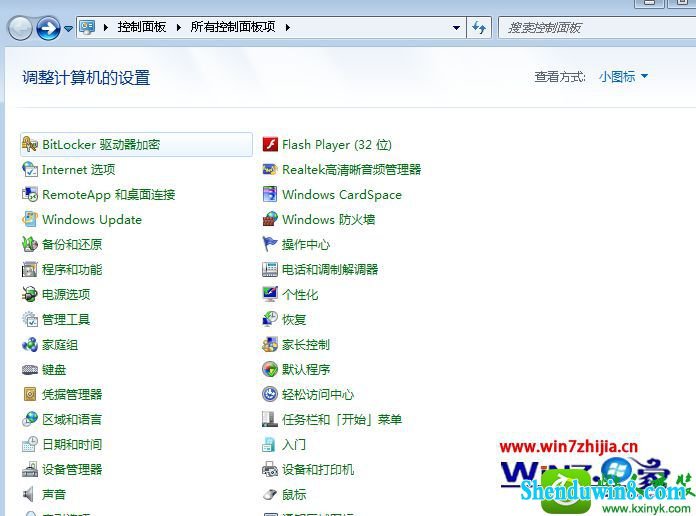This screenshot has height=516, width=696.
Task: Open the recent pages arrow beside Forward
Action: click(68, 28)
